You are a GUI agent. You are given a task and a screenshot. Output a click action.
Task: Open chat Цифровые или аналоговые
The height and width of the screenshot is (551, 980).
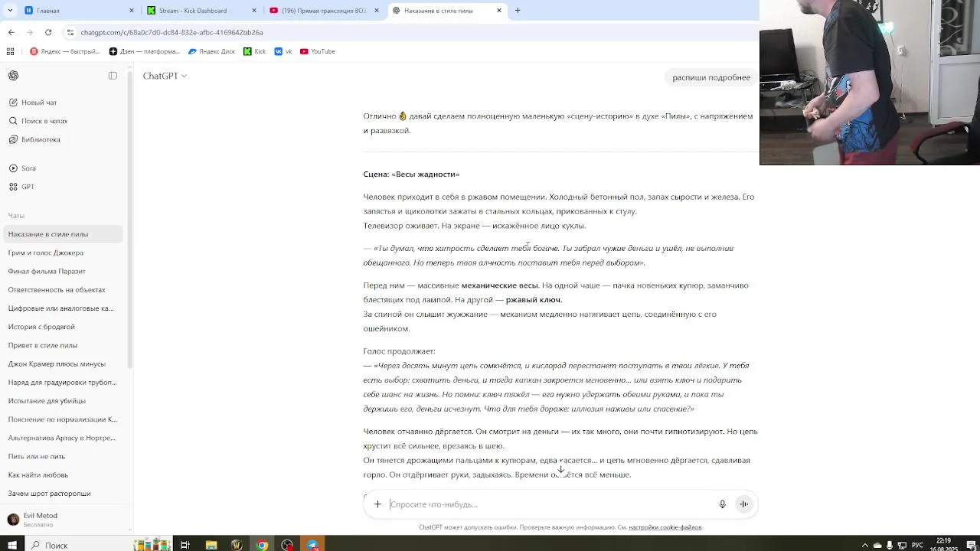tap(63, 308)
